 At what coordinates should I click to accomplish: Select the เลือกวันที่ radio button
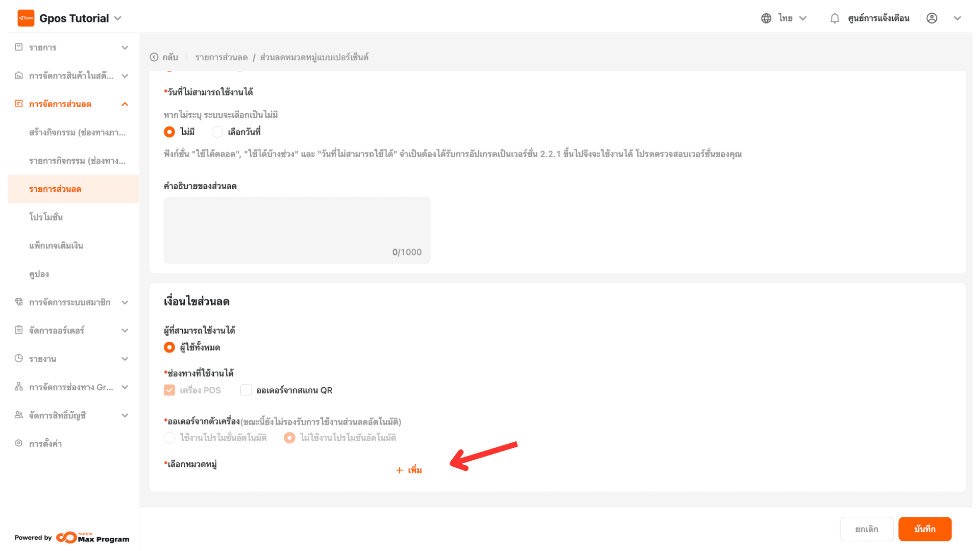pyautogui.click(x=217, y=132)
